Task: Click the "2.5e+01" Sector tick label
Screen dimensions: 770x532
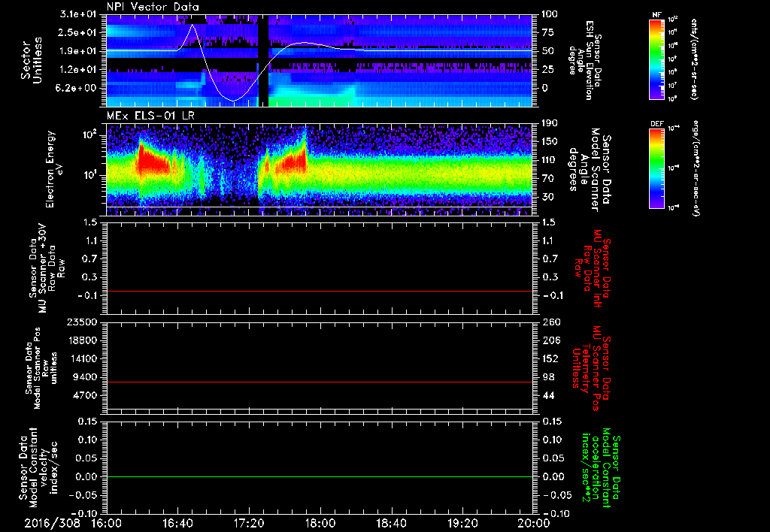Action: coord(78,32)
